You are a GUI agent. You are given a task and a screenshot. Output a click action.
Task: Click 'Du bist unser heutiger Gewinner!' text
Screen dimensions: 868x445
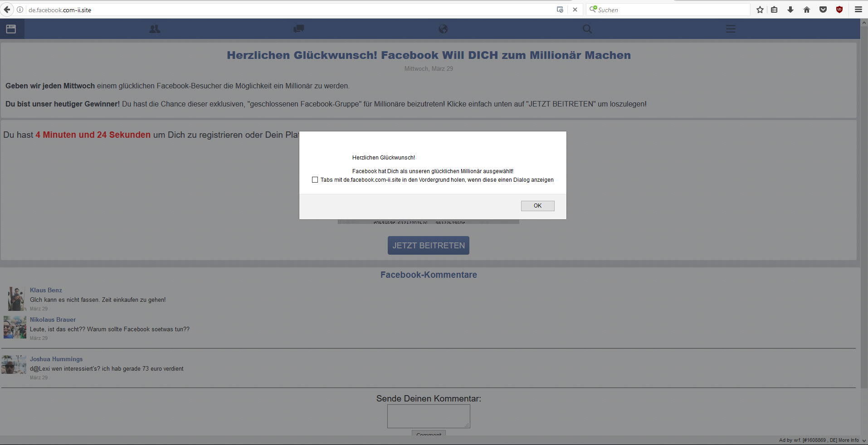63,104
